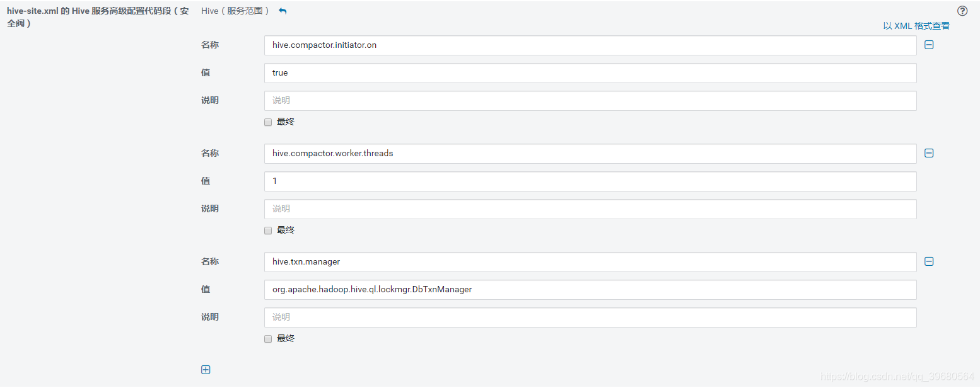Open the configuration in XML format view
The image size is (980, 388).
click(916, 25)
